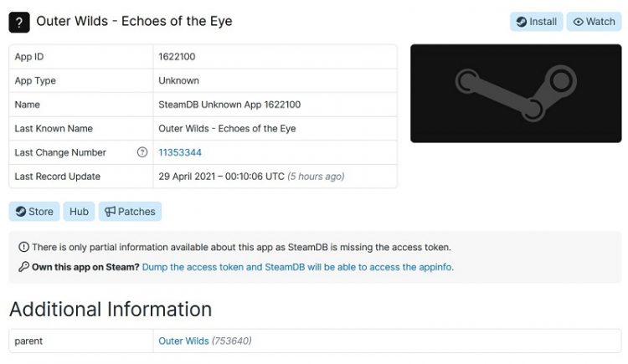Click the App ID value 1622100

pos(178,57)
